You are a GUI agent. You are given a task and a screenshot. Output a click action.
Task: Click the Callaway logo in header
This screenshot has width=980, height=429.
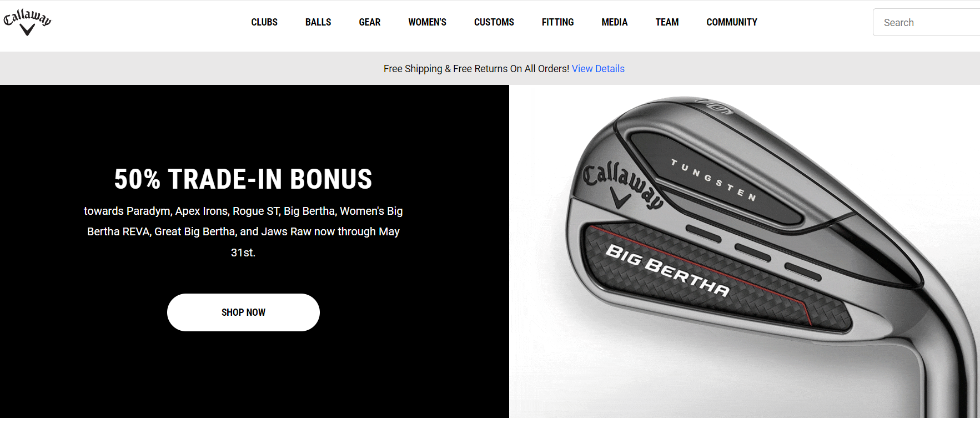27,22
